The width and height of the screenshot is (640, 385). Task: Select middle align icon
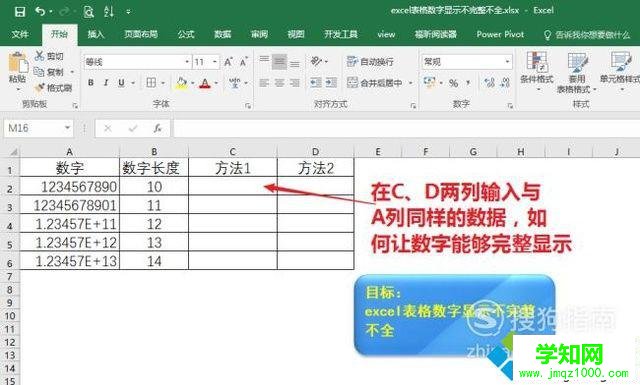(279, 62)
